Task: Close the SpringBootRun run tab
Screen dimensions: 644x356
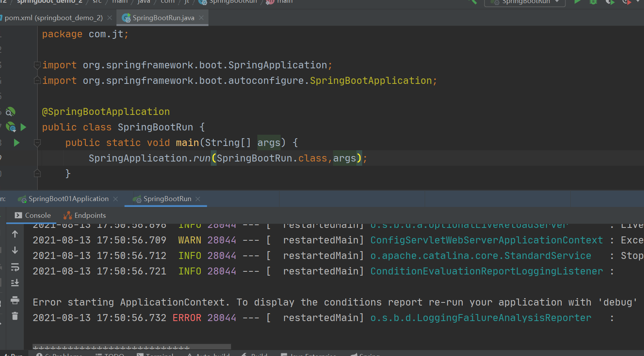Action: pos(198,199)
